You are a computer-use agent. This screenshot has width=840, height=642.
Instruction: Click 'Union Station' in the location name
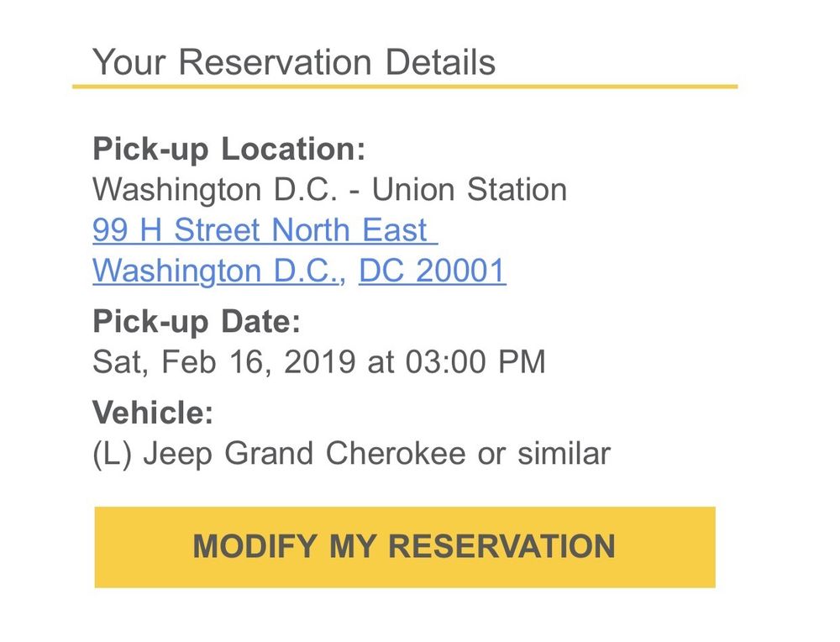click(x=469, y=190)
